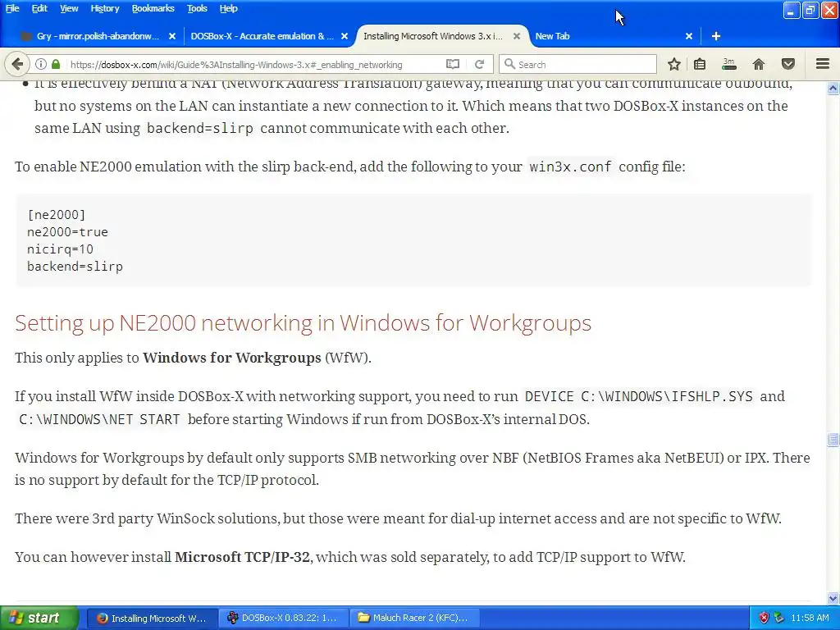The width and height of the screenshot is (840, 630).
Task: Open Maluch Racer 2 folder taskbar button
Action: tap(414, 618)
